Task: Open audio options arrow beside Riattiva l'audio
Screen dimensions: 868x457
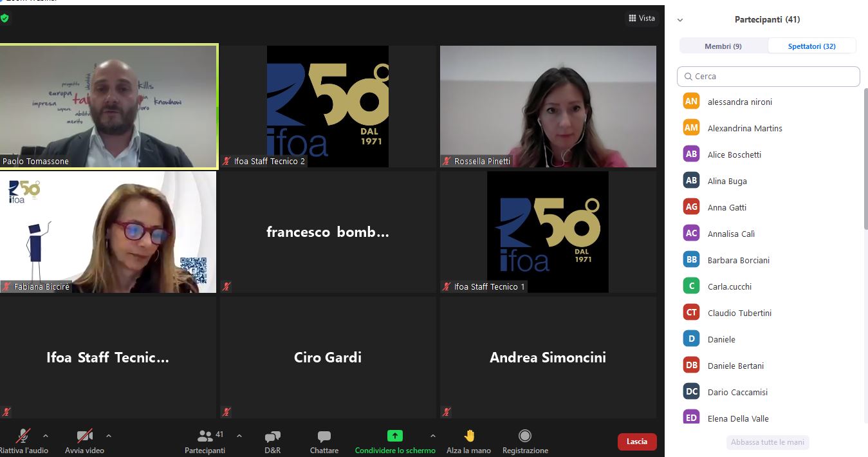Action: (45, 436)
